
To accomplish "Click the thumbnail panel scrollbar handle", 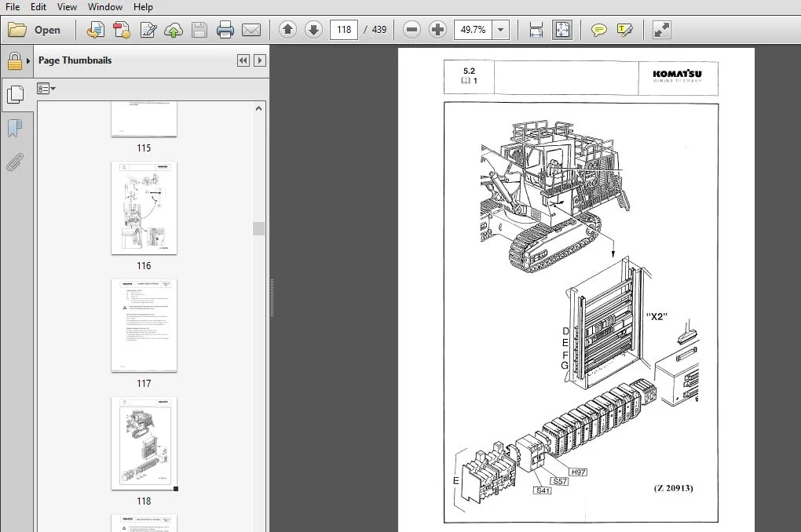I will pyautogui.click(x=258, y=228).
